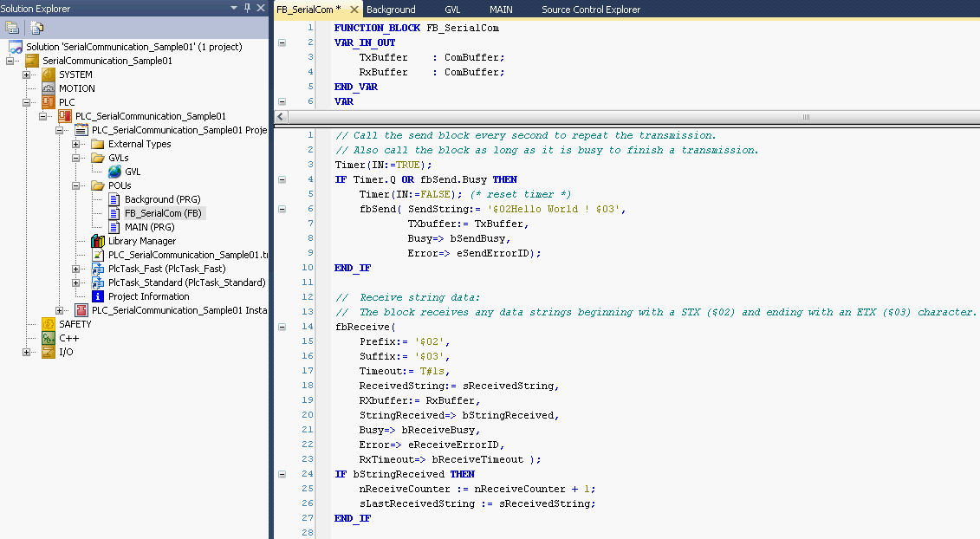The width and height of the screenshot is (980, 539).
Task: Switch to the Background editor tab
Action: click(392, 10)
